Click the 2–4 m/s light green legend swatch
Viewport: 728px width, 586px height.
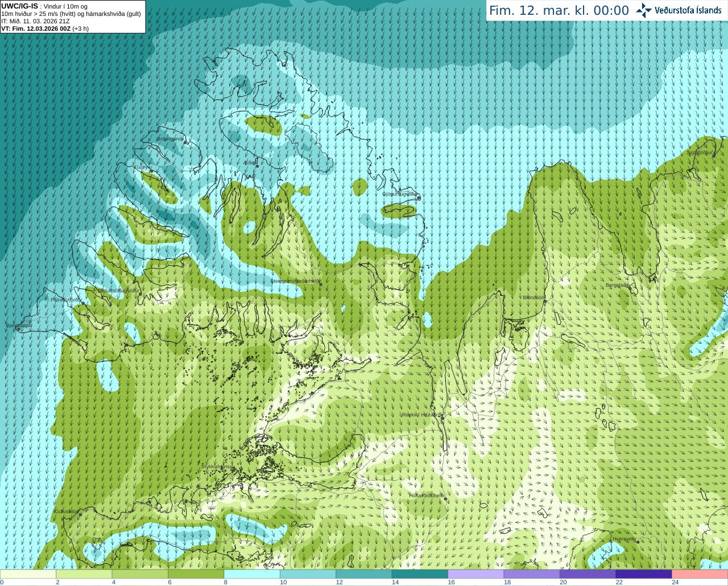84,574
